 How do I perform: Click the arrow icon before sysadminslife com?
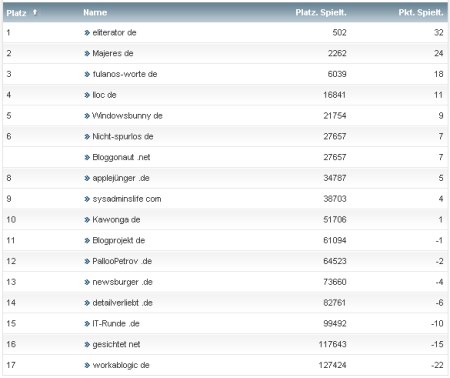[x=87, y=199]
